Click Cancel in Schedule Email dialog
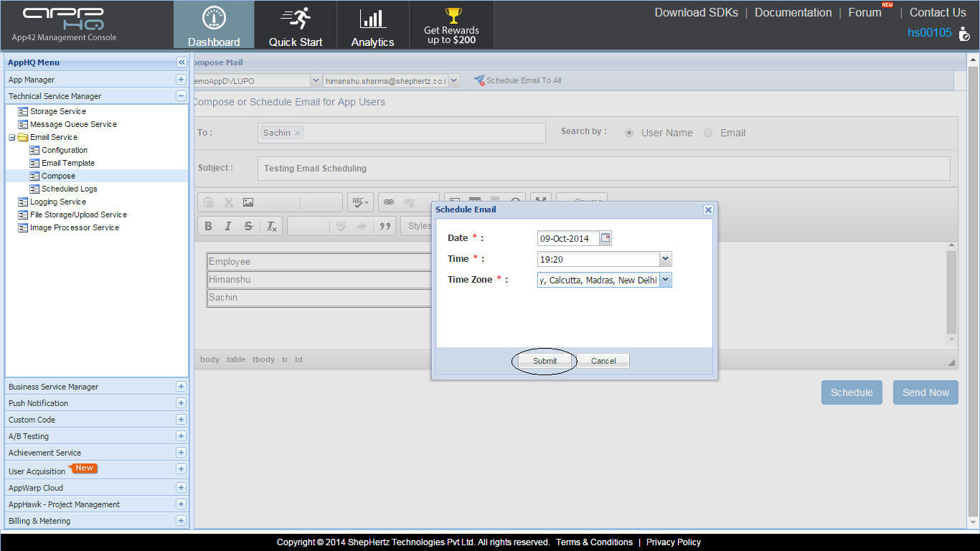Image resolution: width=980 pixels, height=551 pixels. click(x=603, y=361)
